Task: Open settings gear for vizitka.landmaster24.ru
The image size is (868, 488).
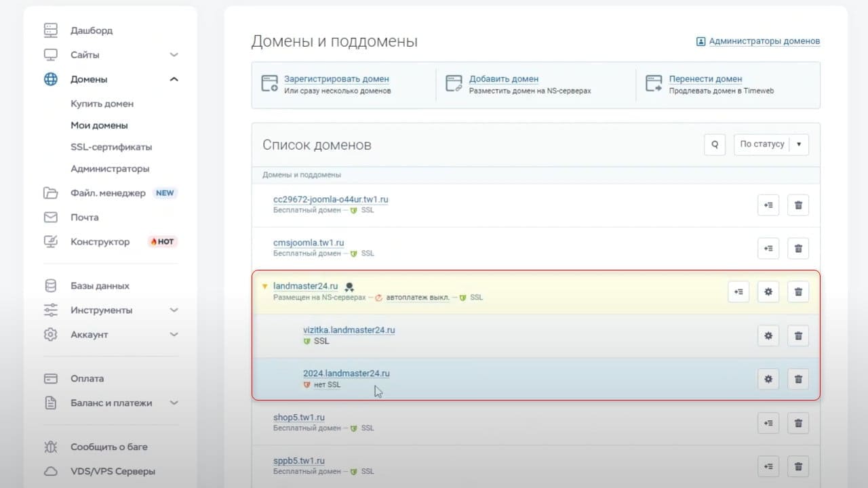Action: tap(768, 335)
